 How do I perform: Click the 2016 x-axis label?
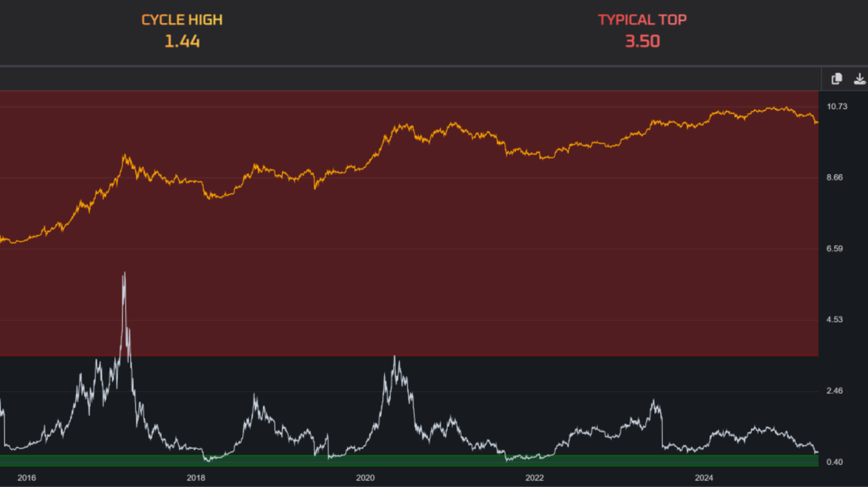click(x=26, y=478)
